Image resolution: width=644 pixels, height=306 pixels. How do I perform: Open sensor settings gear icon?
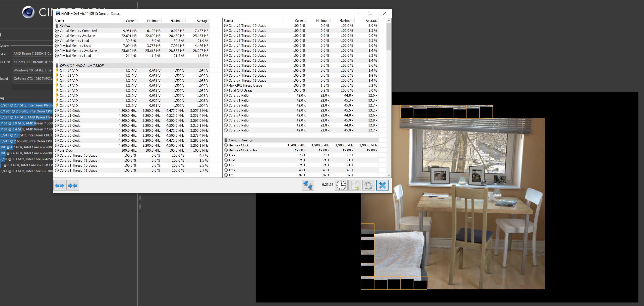pyautogui.click(x=368, y=185)
